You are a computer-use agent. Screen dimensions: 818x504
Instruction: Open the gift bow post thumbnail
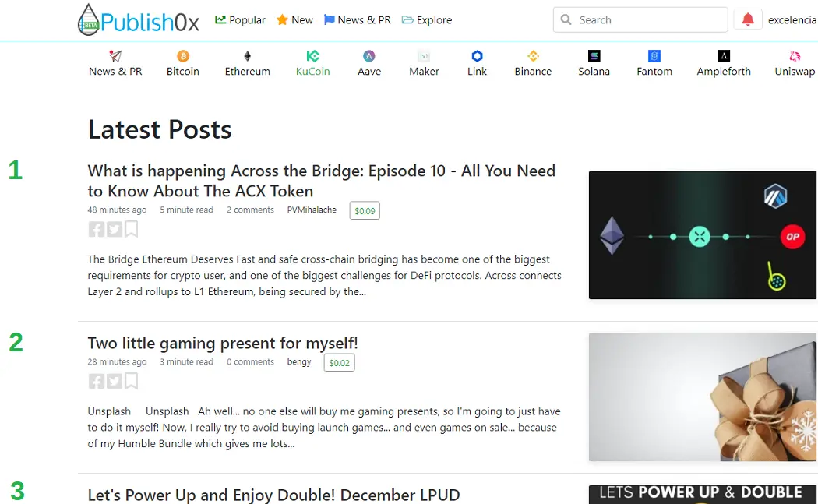(702, 397)
